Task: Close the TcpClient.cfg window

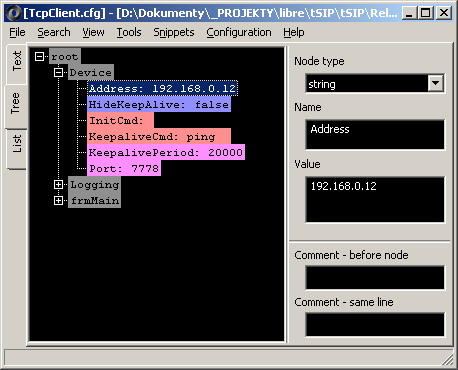Action: point(444,13)
